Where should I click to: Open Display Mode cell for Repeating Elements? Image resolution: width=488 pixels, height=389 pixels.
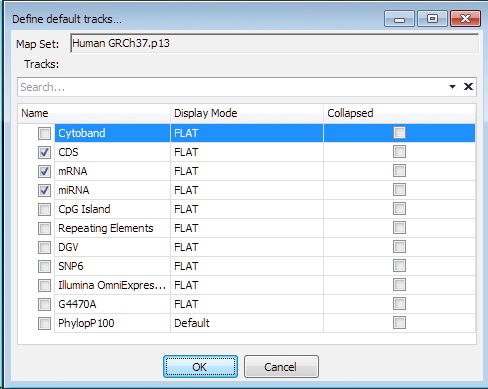pos(247,228)
